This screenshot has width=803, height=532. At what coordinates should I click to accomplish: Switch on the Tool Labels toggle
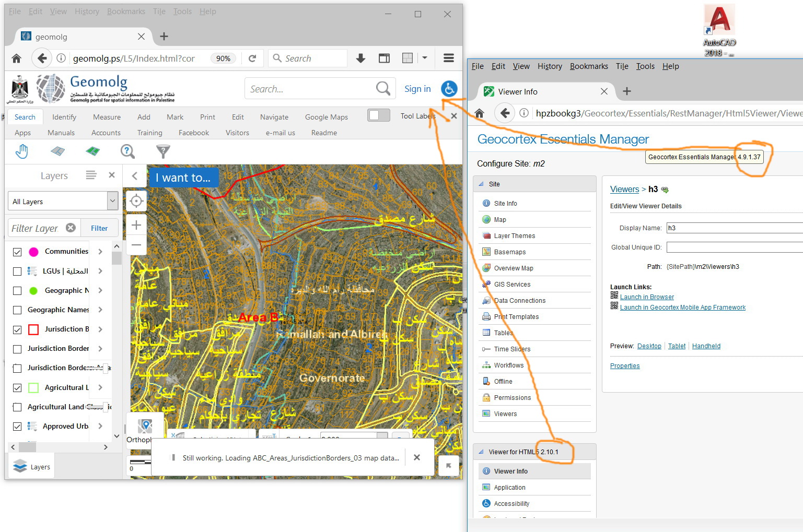click(x=379, y=115)
